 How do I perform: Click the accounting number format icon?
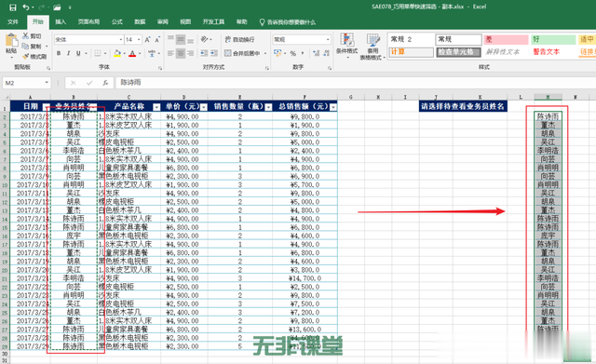278,53
